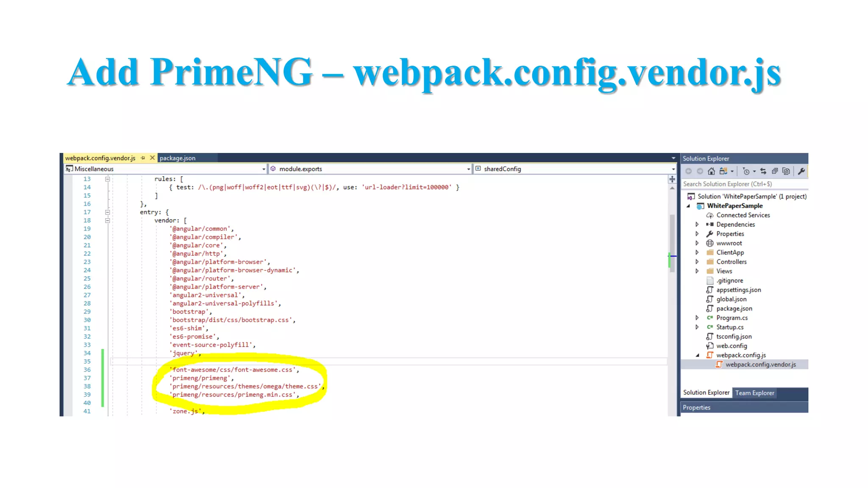This screenshot has height=488, width=868.
Task: Open Pending Changes Filter clock icon
Action: (x=746, y=171)
